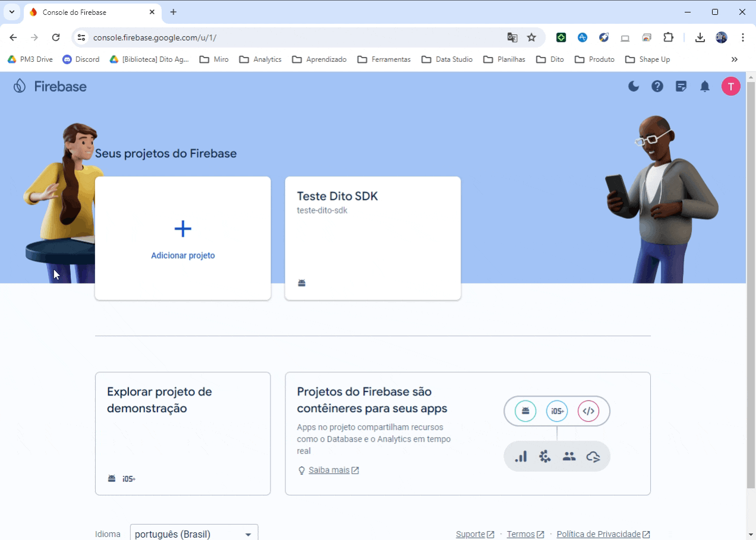Image resolution: width=756 pixels, height=540 pixels.
Task: Click Adicionar projeto label
Action: [183, 256]
